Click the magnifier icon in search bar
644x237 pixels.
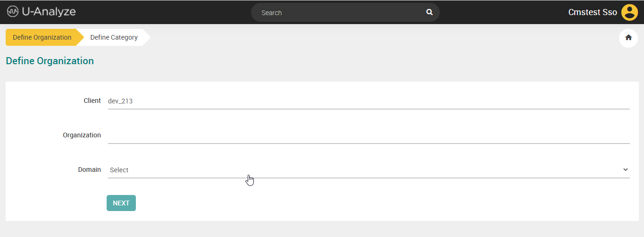429,12
